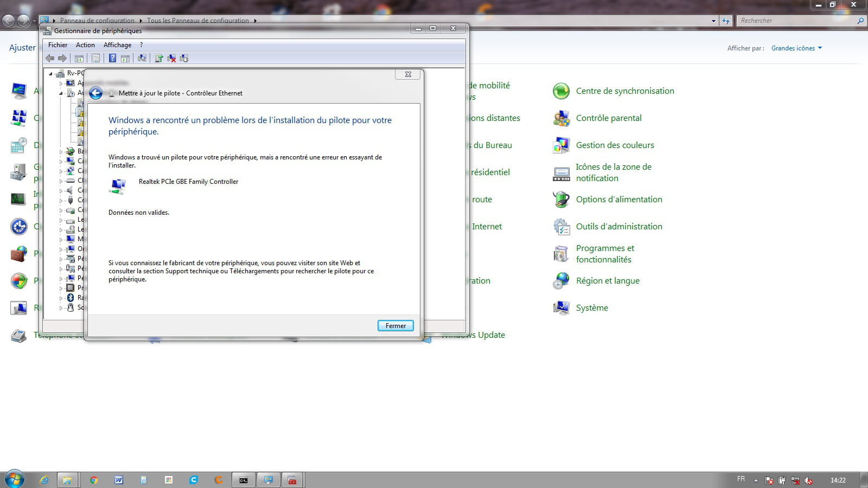Open Windows Update in Control Panel
Viewport: 868px width, 488px height.
pyautogui.click(x=473, y=335)
